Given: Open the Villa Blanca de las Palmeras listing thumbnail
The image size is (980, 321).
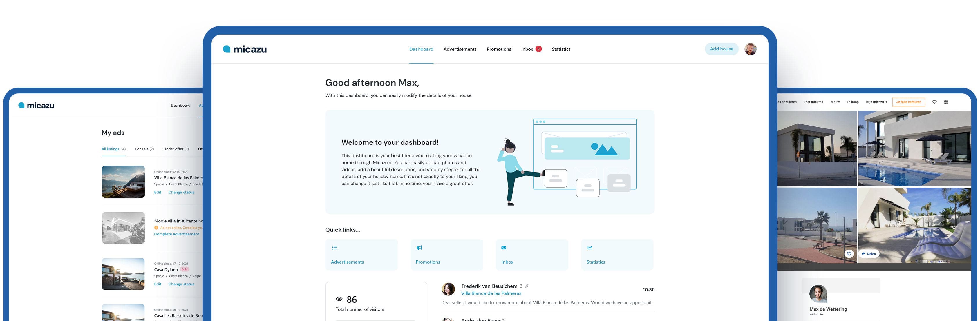Looking at the screenshot, I should 123,182.
